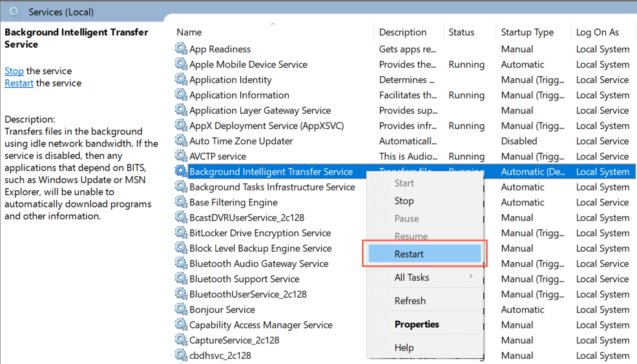Choose Restart in the context menu
The height and width of the screenshot is (364, 637).
click(410, 254)
